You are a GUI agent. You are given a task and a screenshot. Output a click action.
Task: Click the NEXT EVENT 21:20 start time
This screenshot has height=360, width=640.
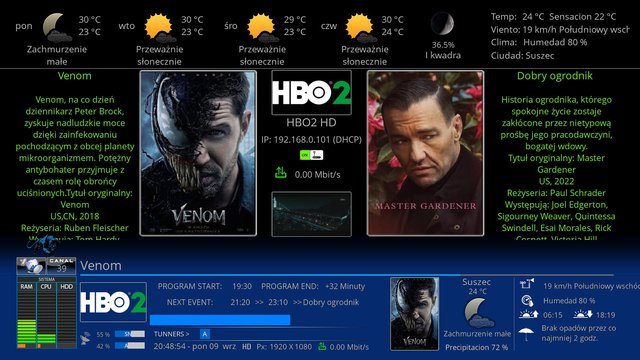[240, 302]
